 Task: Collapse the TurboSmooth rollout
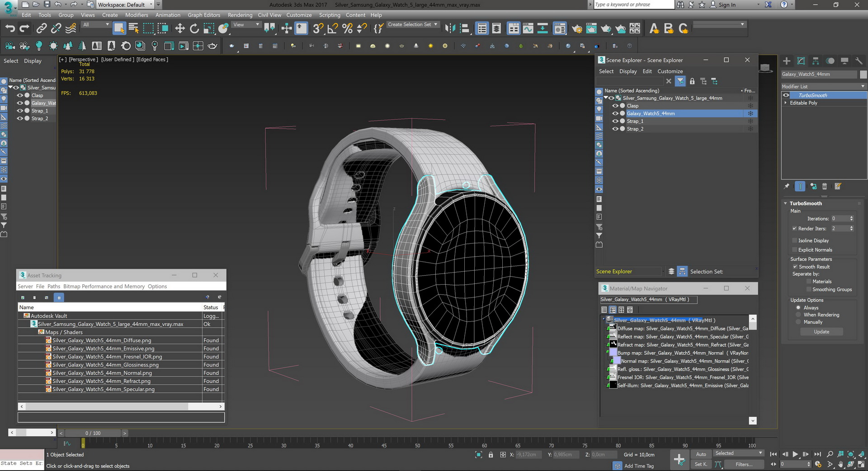point(786,203)
